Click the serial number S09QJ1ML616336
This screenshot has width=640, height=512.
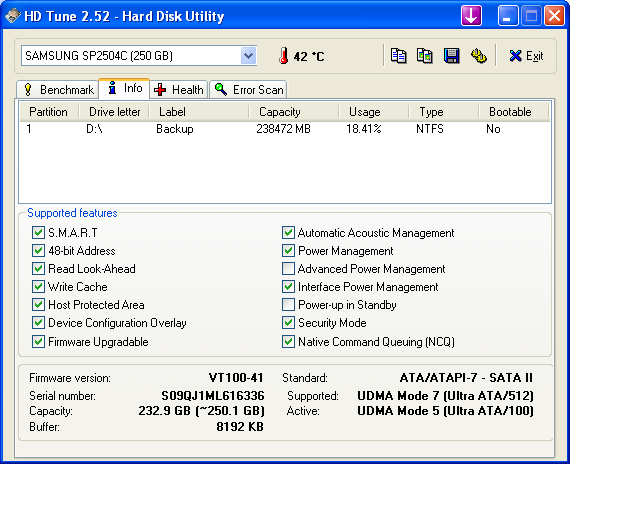point(213,396)
